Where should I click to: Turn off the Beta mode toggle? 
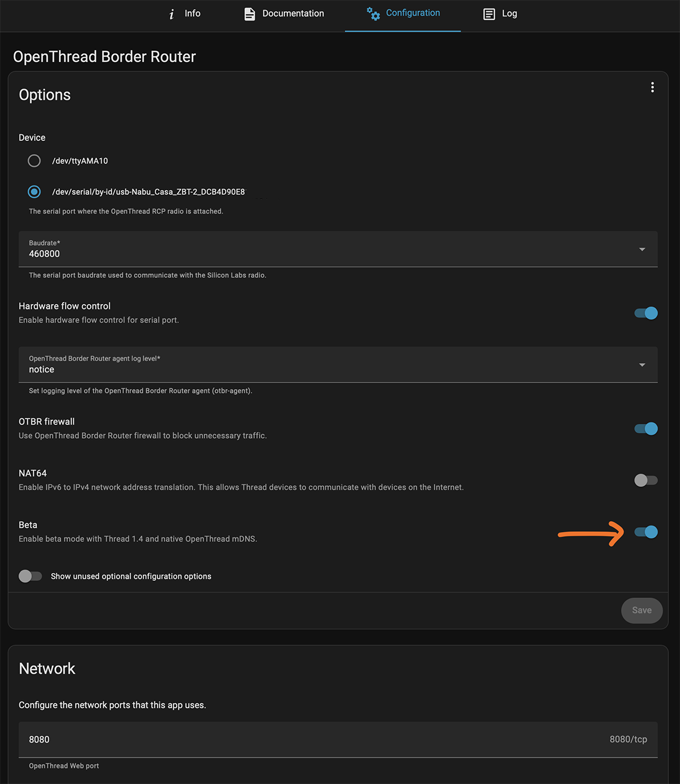(x=646, y=532)
